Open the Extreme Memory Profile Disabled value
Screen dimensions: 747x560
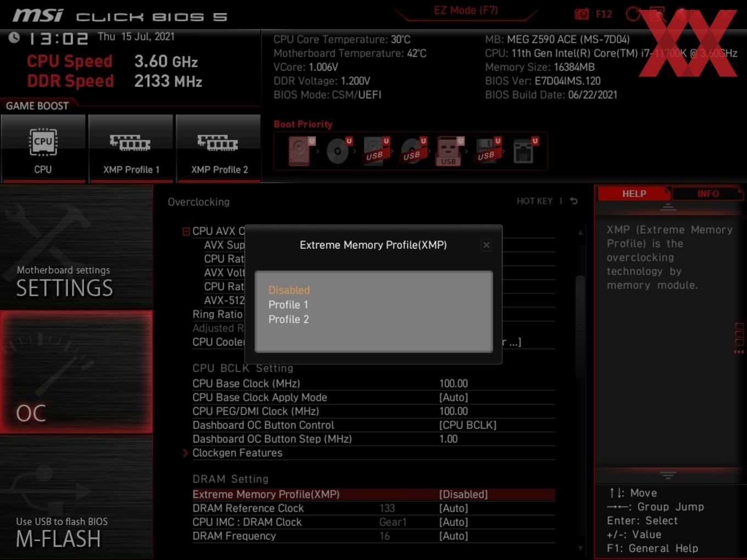[464, 495]
